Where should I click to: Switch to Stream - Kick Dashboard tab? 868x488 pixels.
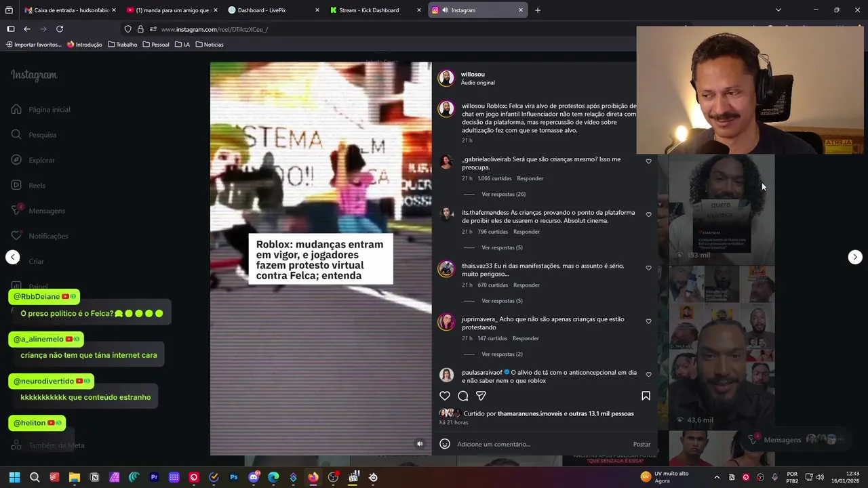(x=376, y=10)
